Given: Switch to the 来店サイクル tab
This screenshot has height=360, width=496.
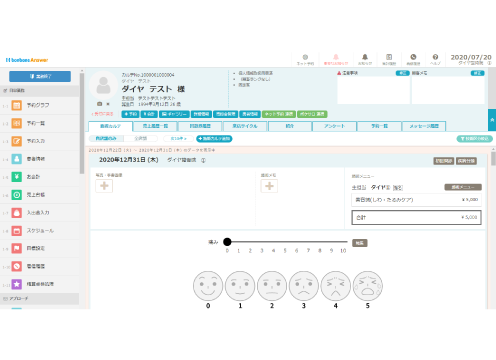Looking at the screenshot, I should pos(245,126).
